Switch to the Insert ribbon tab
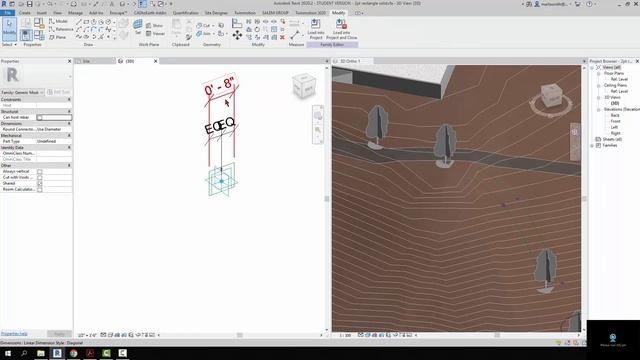640x360 pixels. [x=42, y=13]
